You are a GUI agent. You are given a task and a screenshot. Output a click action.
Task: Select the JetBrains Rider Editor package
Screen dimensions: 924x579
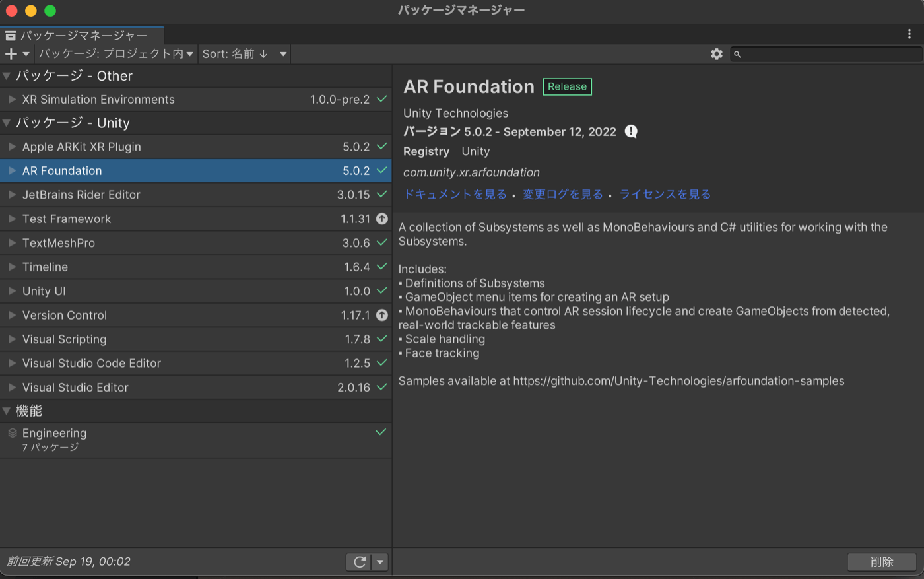coord(196,195)
